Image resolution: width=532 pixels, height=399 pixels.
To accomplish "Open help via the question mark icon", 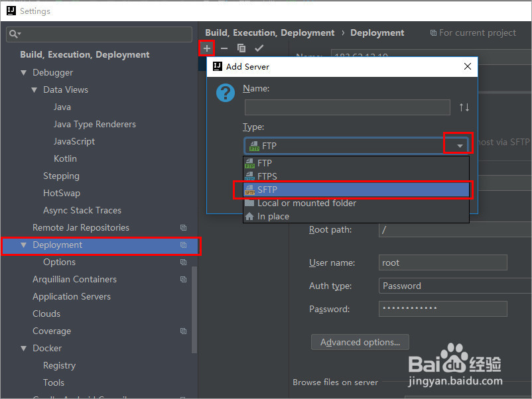I will 226,92.
